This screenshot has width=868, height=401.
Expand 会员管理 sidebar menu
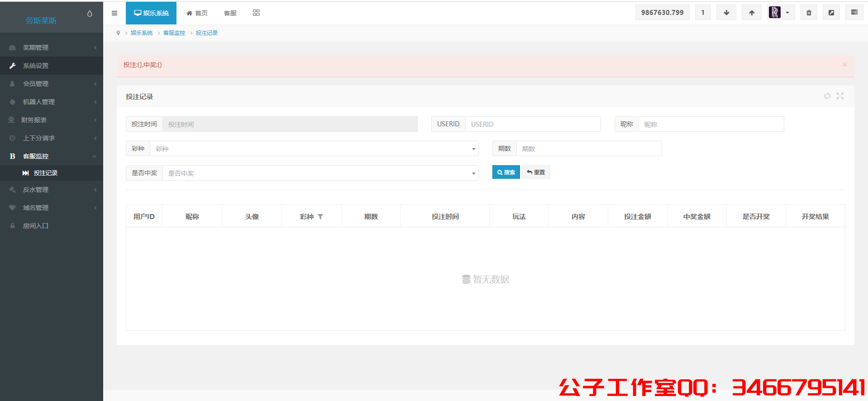tap(52, 84)
